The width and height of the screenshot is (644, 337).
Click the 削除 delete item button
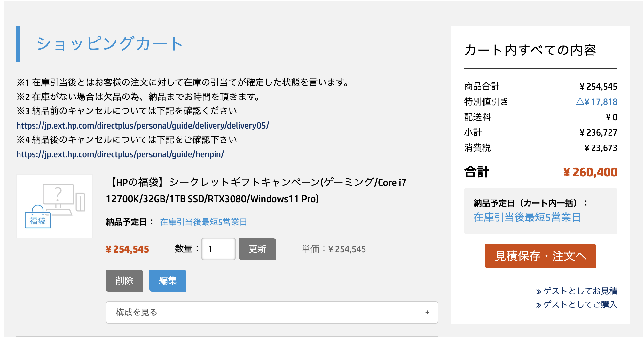[124, 280]
